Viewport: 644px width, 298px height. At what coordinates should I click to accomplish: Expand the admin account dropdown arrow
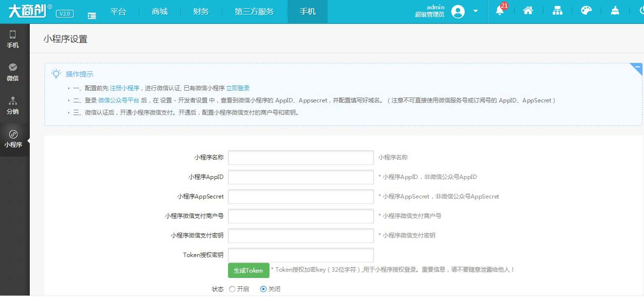click(476, 11)
